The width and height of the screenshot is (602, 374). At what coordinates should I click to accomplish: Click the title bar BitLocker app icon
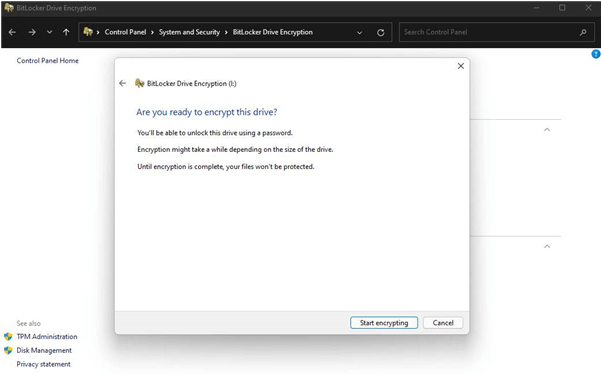(x=9, y=8)
